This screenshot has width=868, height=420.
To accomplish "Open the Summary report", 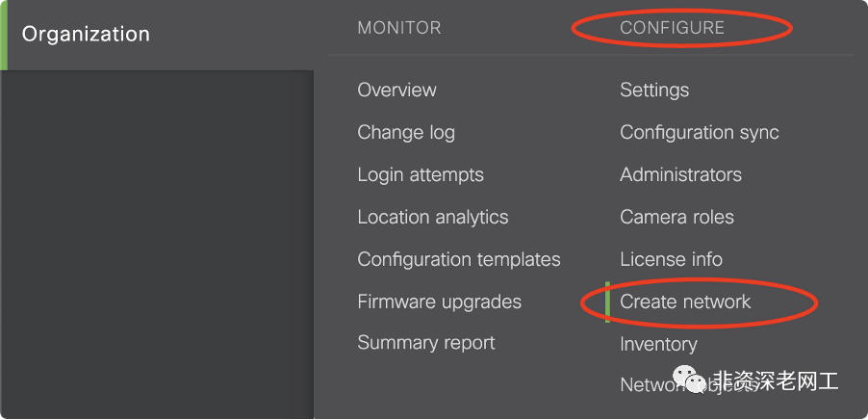I will 426,342.
